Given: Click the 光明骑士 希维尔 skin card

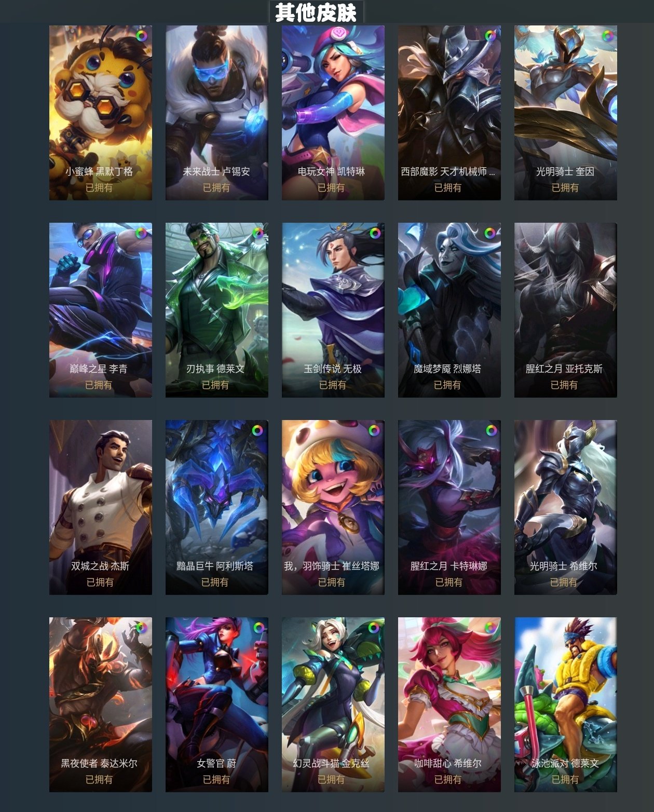Looking at the screenshot, I should point(566,507).
